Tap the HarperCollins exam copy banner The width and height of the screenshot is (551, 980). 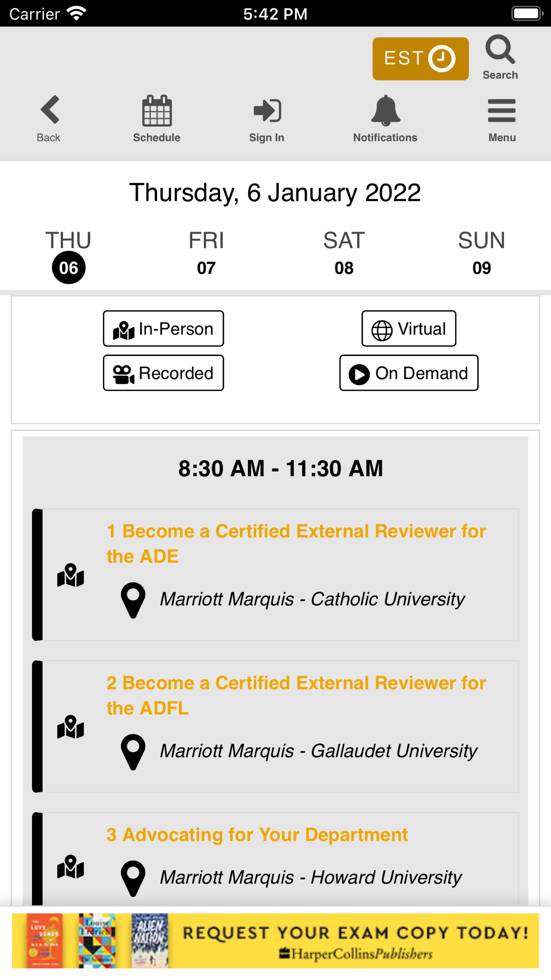point(275,941)
